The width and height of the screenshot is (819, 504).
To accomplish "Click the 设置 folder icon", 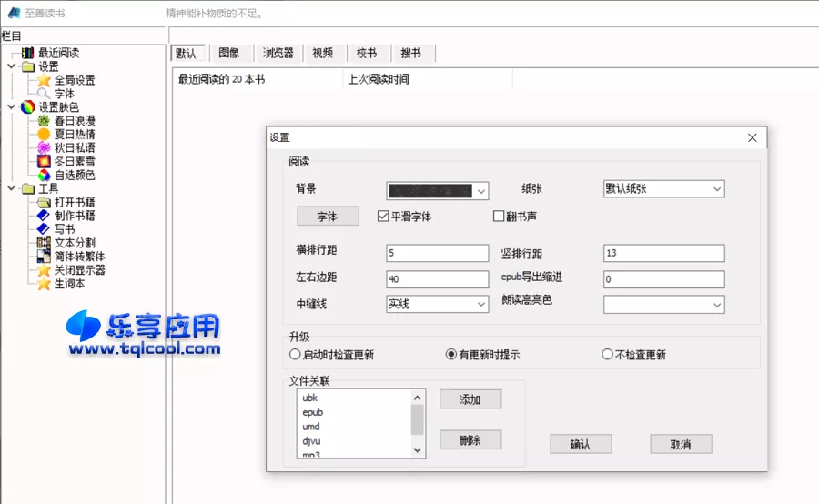I will (x=27, y=66).
